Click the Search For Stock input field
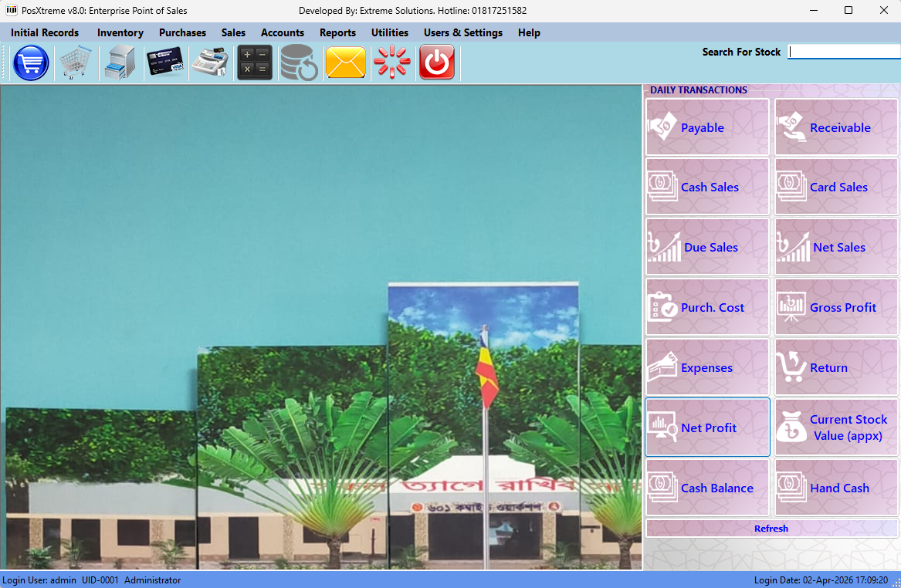This screenshot has width=901, height=588. pyautogui.click(x=844, y=52)
